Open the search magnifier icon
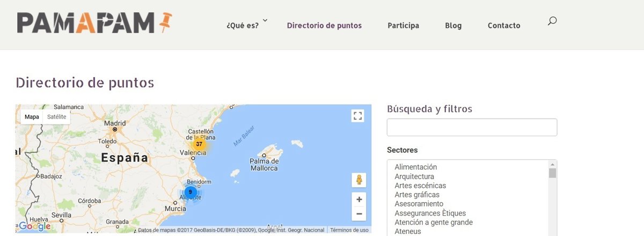The height and width of the screenshot is (236, 644). (552, 21)
